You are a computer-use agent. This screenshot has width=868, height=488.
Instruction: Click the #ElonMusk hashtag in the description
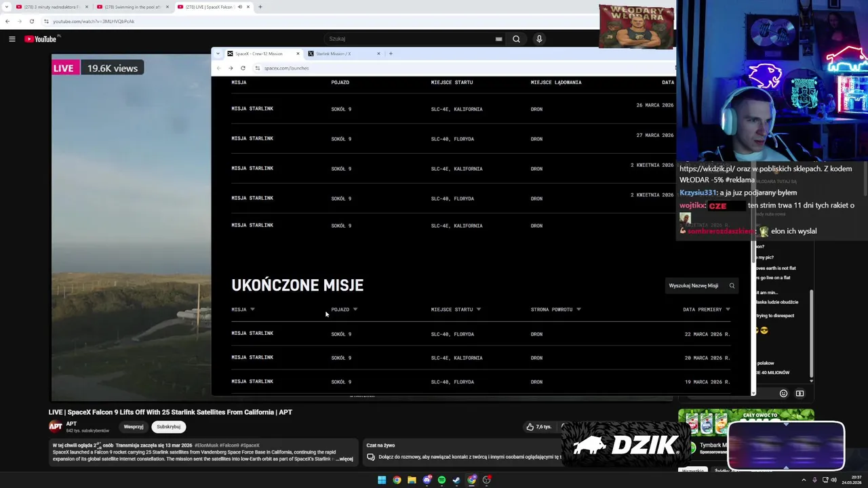(208, 445)
